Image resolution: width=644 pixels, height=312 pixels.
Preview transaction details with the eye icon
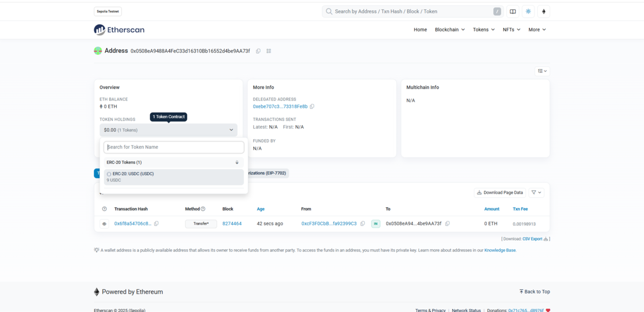(x=104, y=223)
